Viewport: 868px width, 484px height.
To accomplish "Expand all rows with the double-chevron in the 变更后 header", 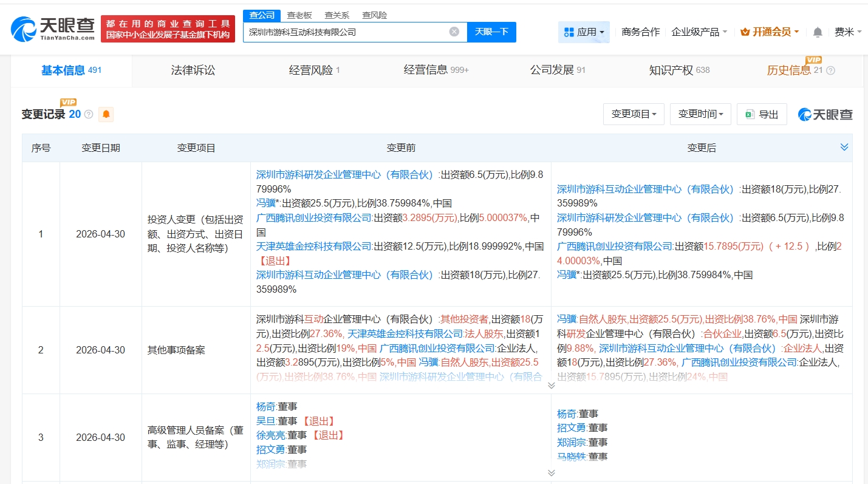I will pyautogui.click(x=844, y=147).
